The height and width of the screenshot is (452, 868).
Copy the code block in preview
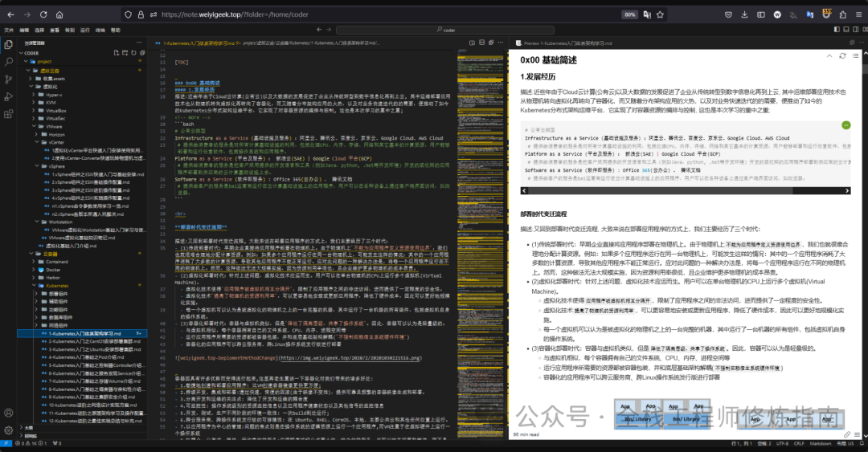tap(845, 125)
